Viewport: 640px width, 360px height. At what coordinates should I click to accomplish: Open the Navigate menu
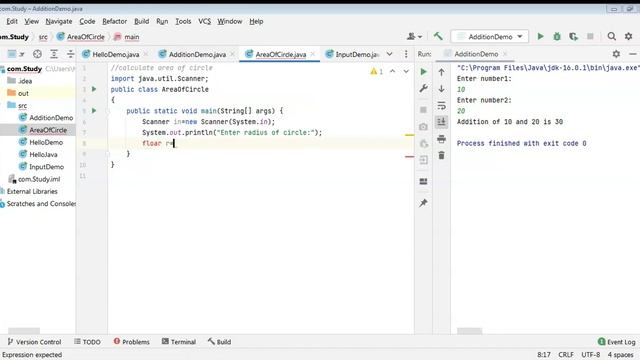pyautogui.click(x=59, y=21)
